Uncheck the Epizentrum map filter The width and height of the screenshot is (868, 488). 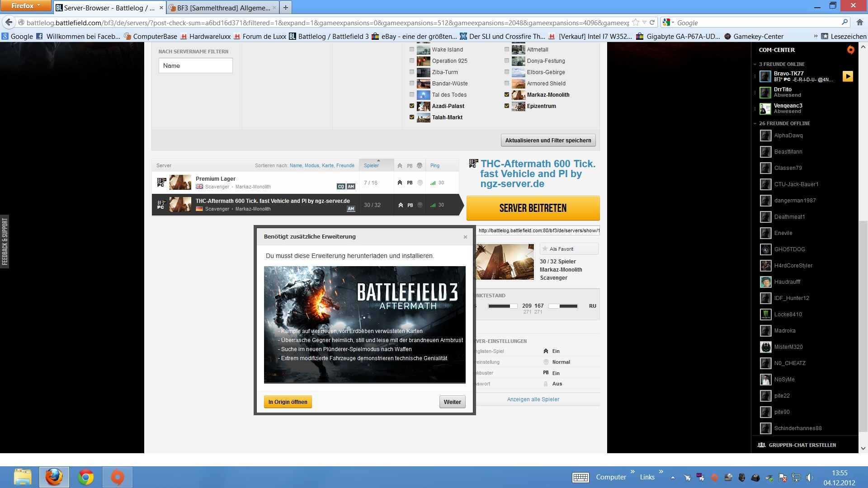click(x=507, y=106)
